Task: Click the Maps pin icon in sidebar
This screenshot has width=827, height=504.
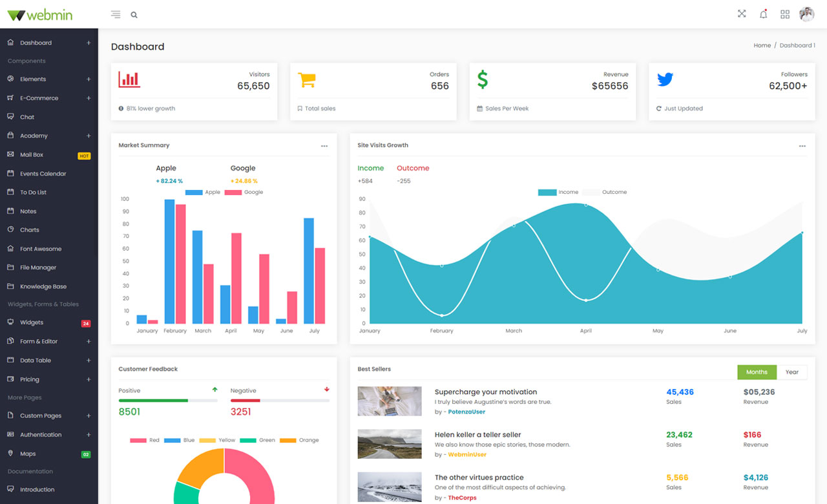Action: pos(10,454)
